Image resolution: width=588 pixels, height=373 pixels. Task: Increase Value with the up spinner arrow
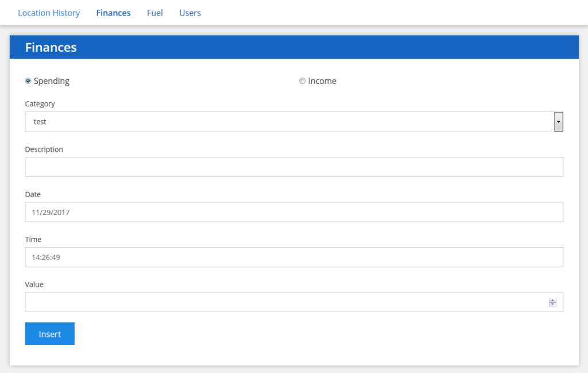[552, 300]
